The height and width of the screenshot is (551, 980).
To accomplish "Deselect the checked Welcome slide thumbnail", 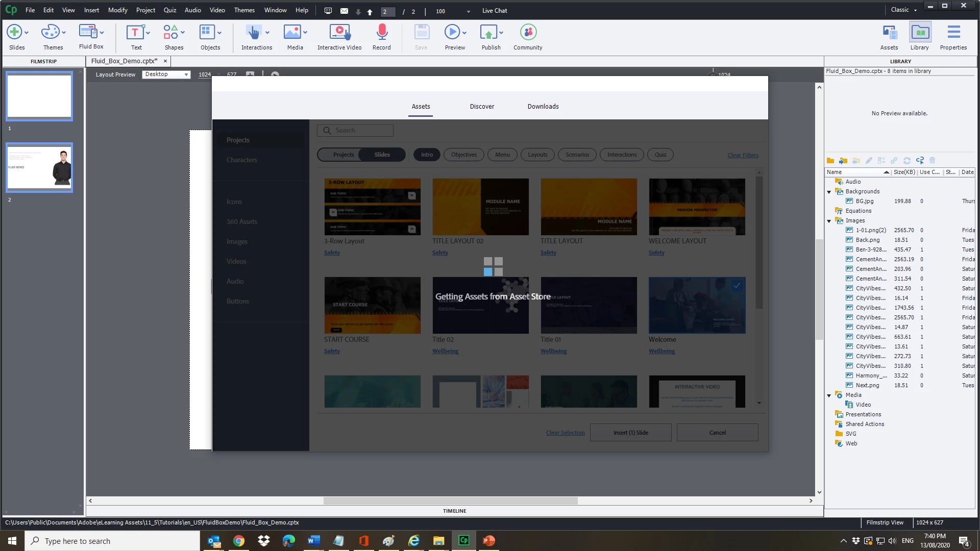I will coord(697,305).
